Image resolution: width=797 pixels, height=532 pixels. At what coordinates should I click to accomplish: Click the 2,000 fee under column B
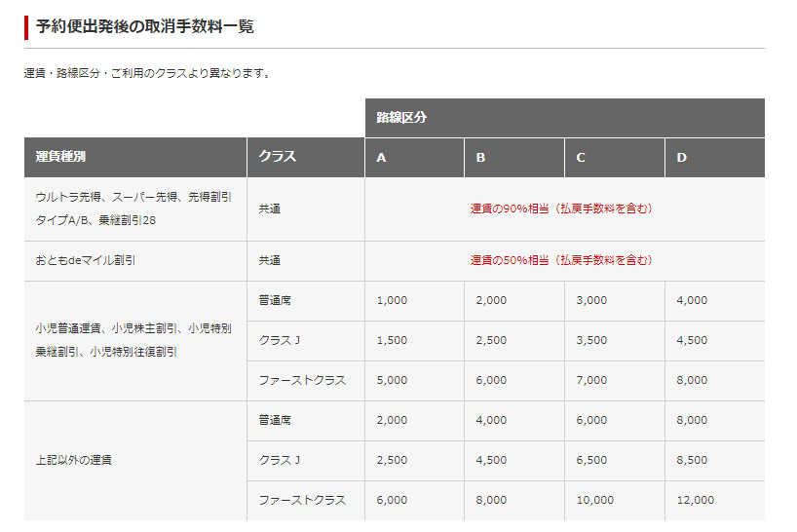pyautogui.click(x=514, y=301)
